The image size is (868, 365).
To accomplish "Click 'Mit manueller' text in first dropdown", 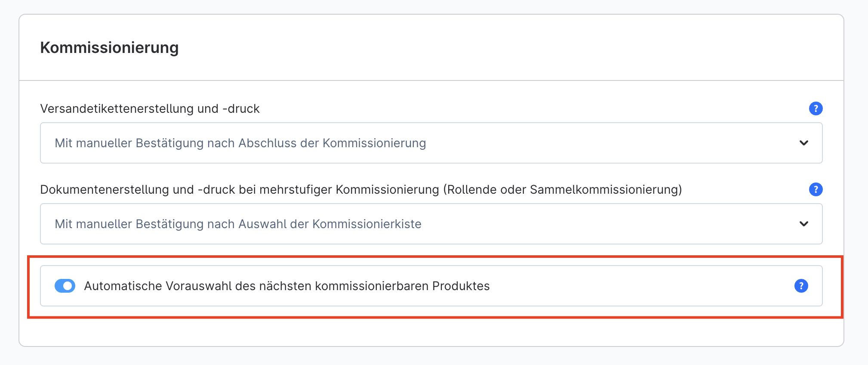I will 93,143.
